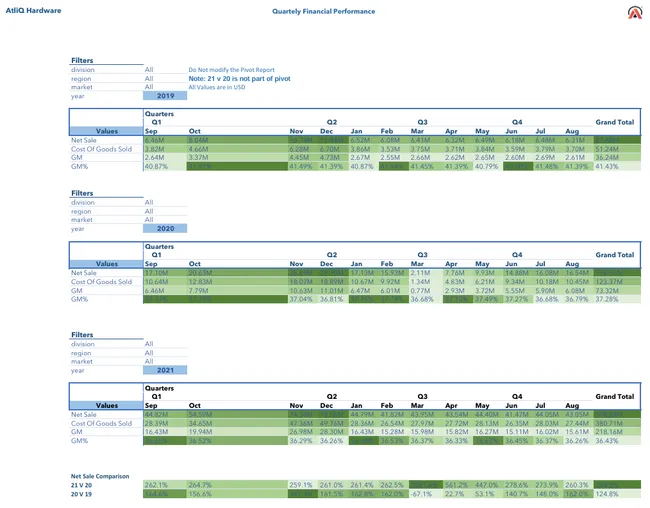Click 20 V 19 Grand Total value 124.8%
This screenshot has width=650, height=508.
pos(617,494)
